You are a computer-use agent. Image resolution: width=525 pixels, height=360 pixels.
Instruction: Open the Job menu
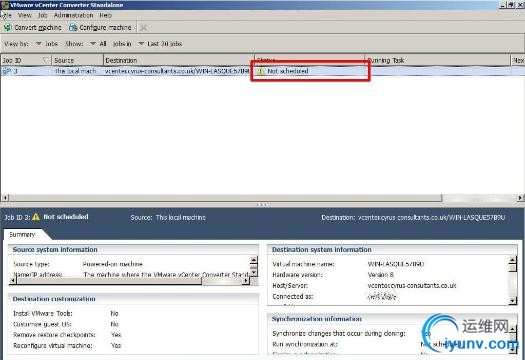click(x=43, y=15)
